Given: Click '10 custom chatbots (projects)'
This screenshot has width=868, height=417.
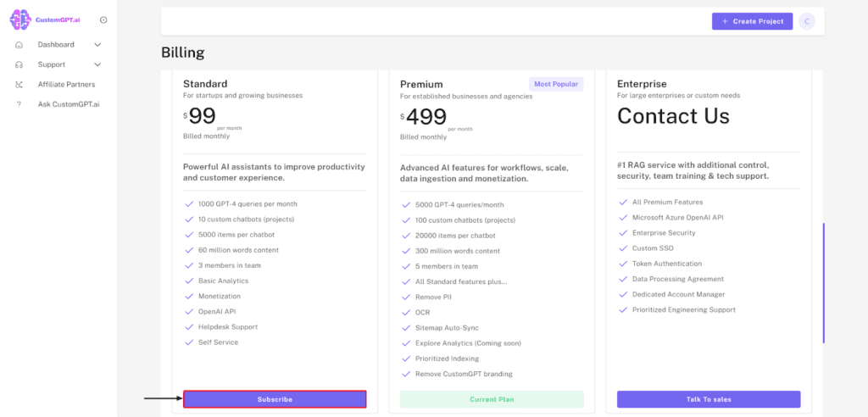Looking at the screenshot, I should pos(247,220).
